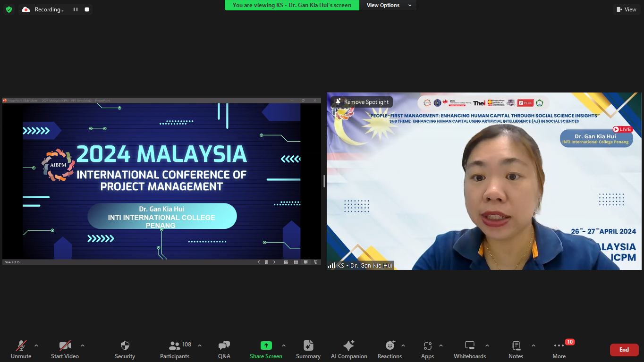Open the Participants panel
The width and height of the screenshot is (644, 362).
(x=175, y=350)
